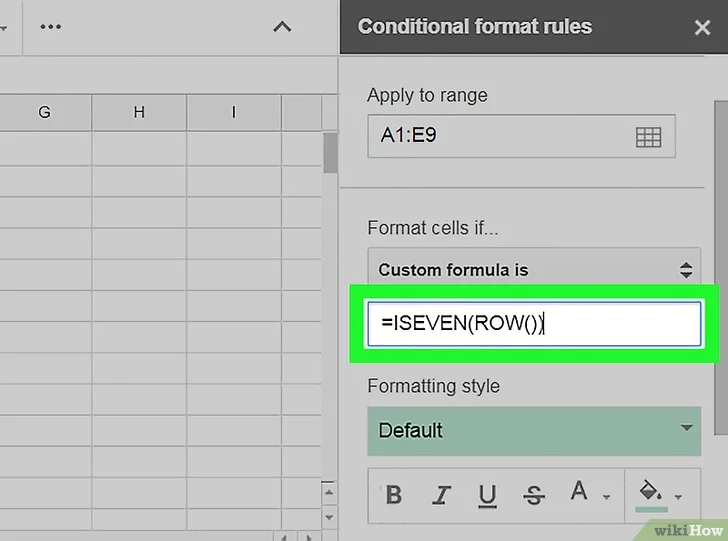728x541 pixels.
Task: Toggle strikethrough formatting for the rule
Action: click(x=534, y=495)
